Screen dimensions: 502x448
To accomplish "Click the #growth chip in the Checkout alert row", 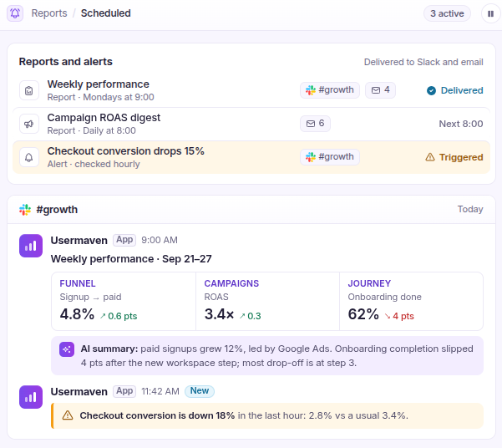I will (330, 156).
